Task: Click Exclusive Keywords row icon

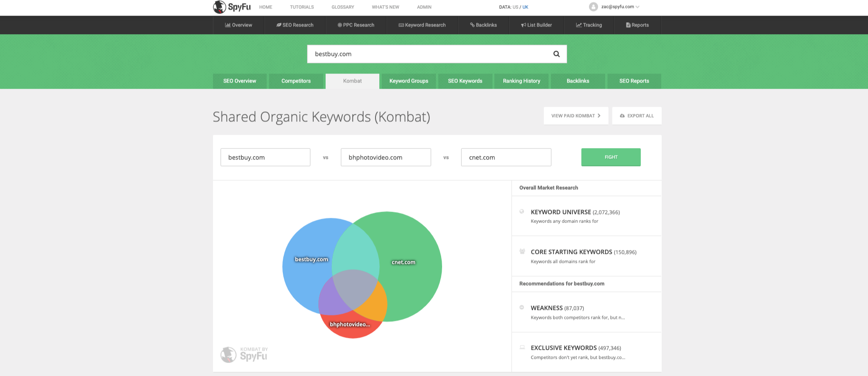Action: (522, 348)
